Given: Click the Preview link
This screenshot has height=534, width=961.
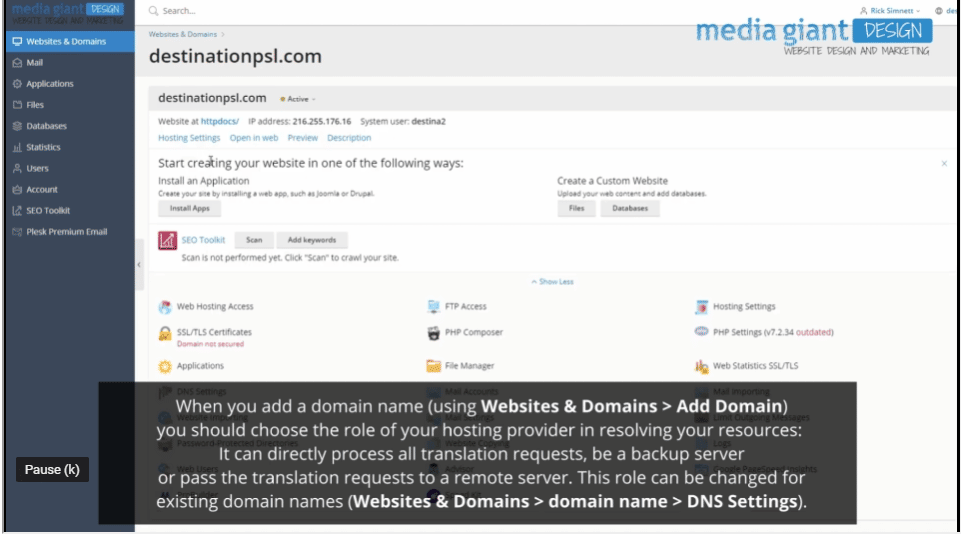Looking at the screenshot, I should tap(303, 138).
